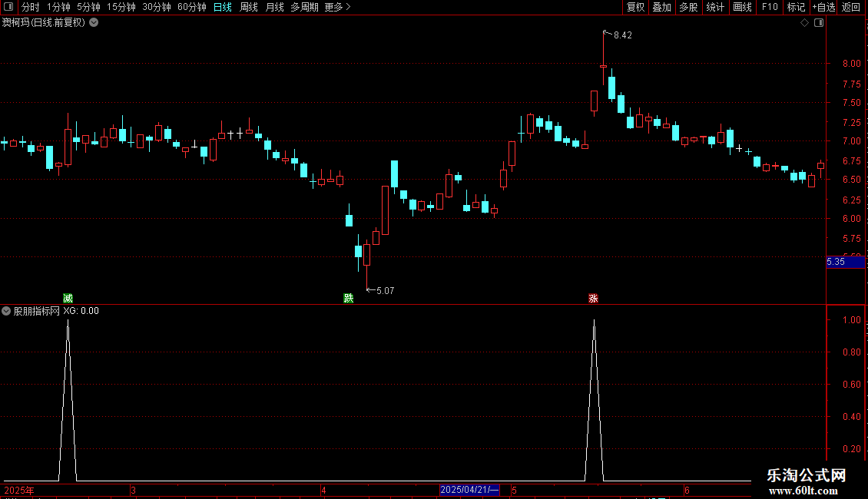Click the XG: 0.00 indicator value
This screenshot has height=499, width=868.
point(81,311)
